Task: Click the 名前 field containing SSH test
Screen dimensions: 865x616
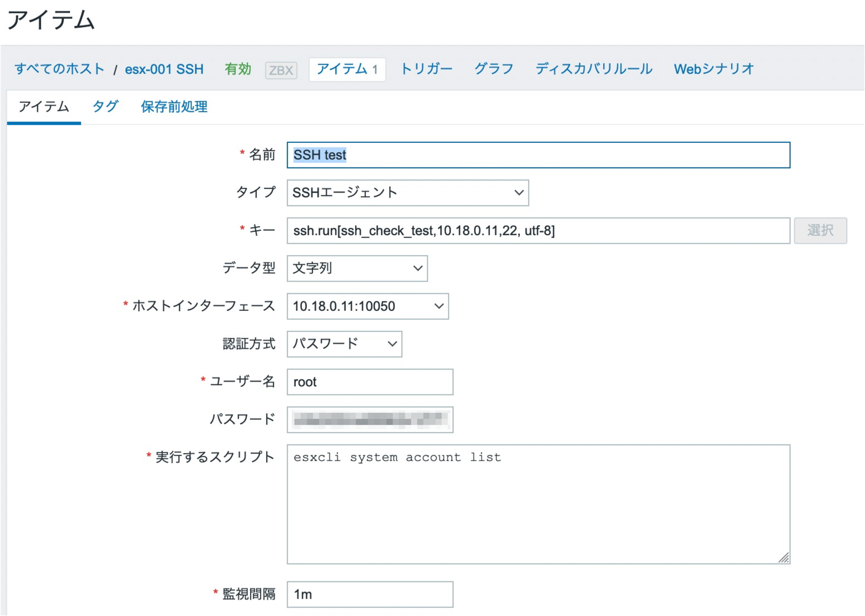Action: [x=538, y=155]
